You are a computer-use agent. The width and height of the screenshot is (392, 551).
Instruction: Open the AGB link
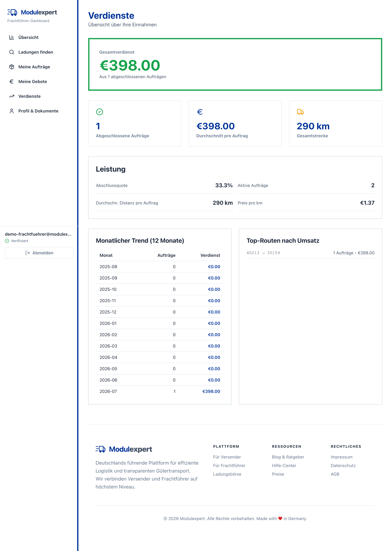pos(335,474)
